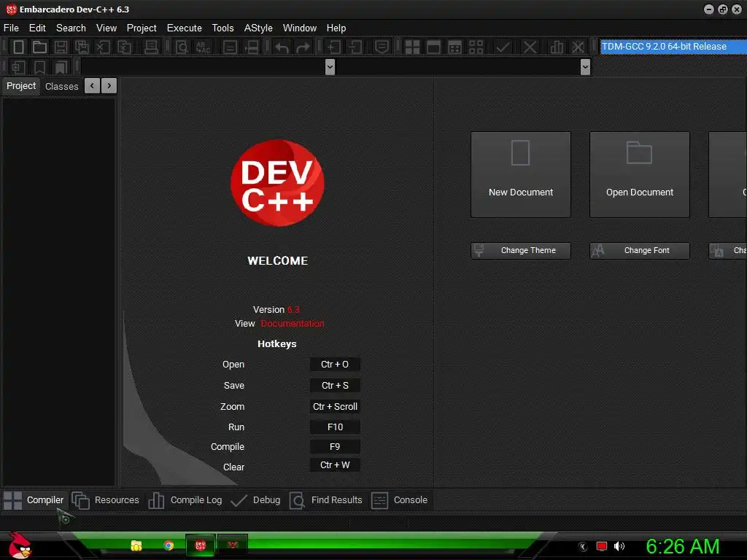This screenshot has height=560, width=747.
Task: Click the Change Theme button
Action: click(x=521, y=251)
